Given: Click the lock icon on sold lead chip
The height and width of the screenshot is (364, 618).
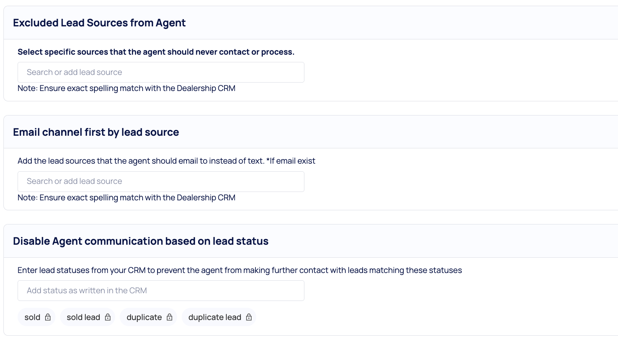Looking at the screenshot, I should tap(108, 317).
